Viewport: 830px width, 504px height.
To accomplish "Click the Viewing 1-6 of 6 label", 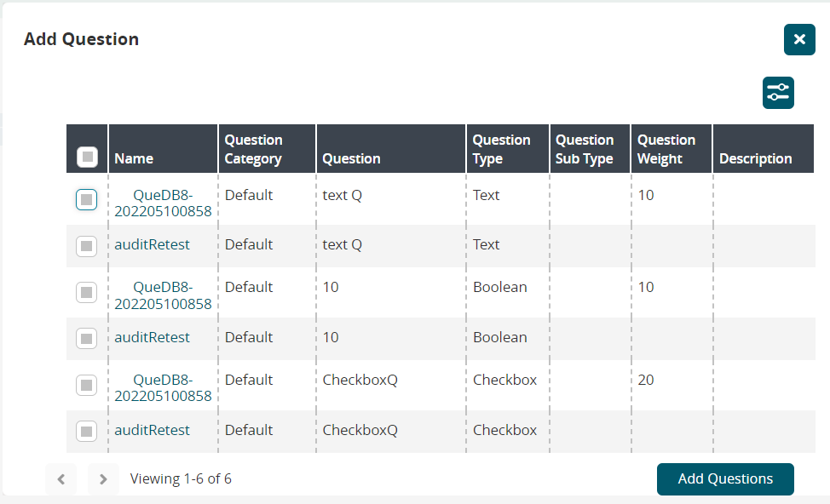I will point(181,478).
